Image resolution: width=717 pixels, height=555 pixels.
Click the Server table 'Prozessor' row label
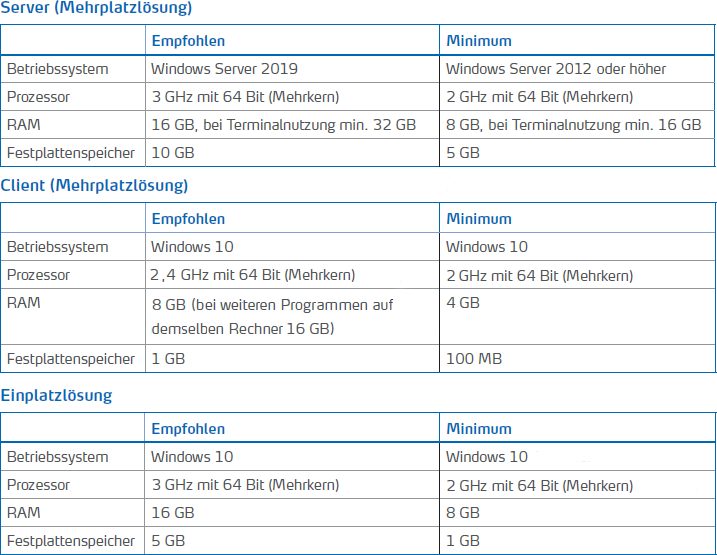tap(38, 97)
